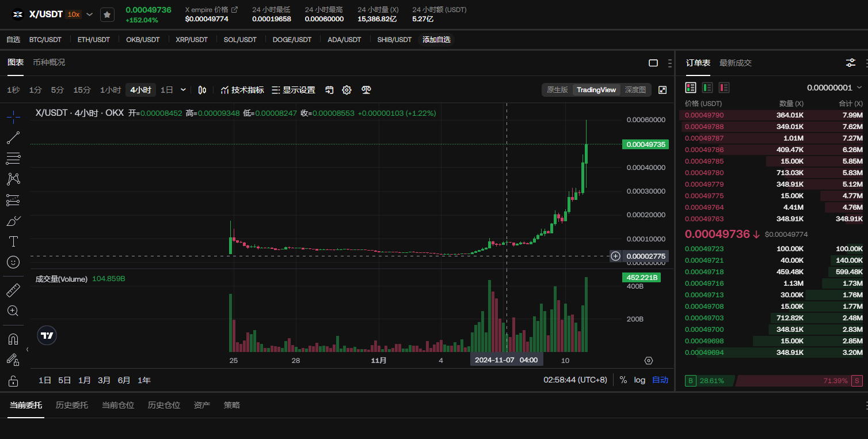Open the forecasting and measurement tools
Image resolution: width=868 pixels, height=439 pixels.
[13, 200]
